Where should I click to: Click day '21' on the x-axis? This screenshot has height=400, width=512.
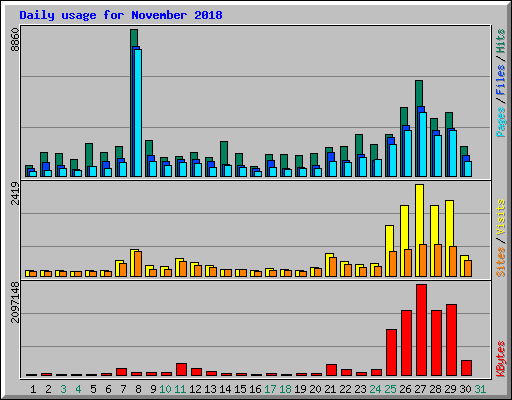[330, 389]
